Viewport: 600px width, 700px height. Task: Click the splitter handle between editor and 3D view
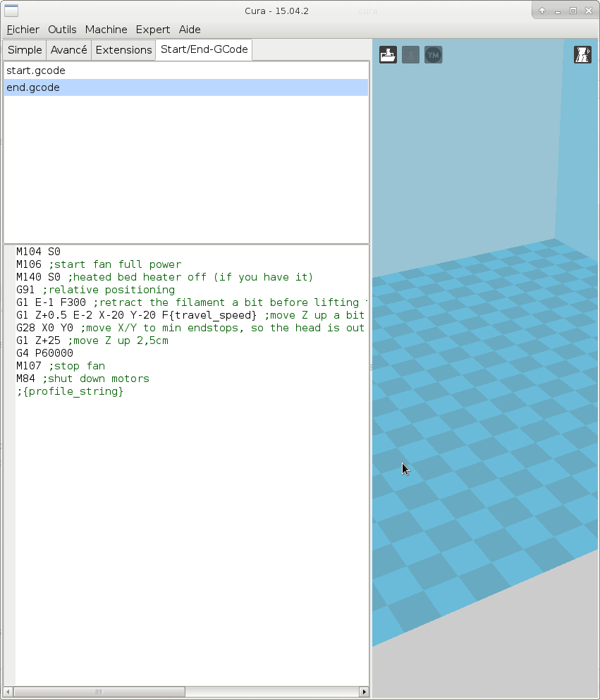(371, 368)
